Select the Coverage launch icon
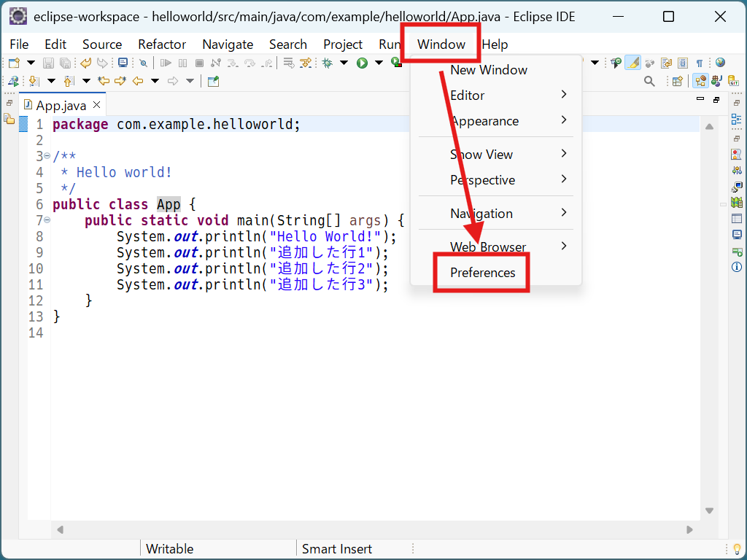Viewport: 747px width, 560px height. point(395,63)
